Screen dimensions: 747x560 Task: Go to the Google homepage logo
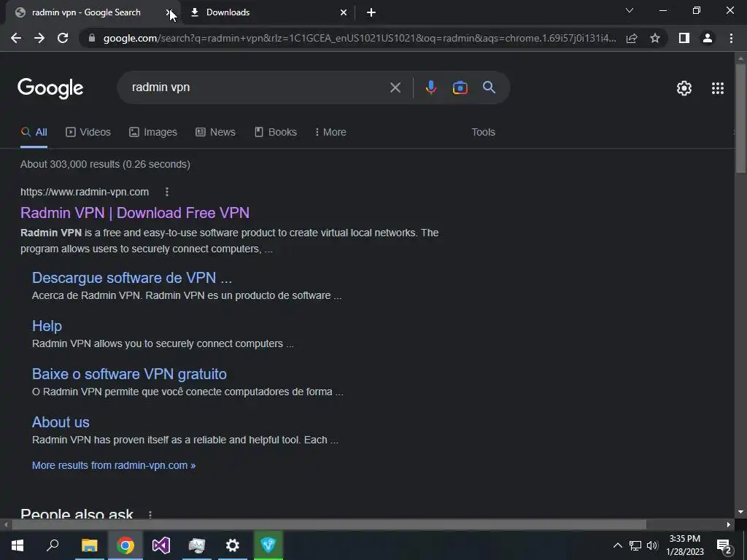pyautogui.click(x=50, y=88)
